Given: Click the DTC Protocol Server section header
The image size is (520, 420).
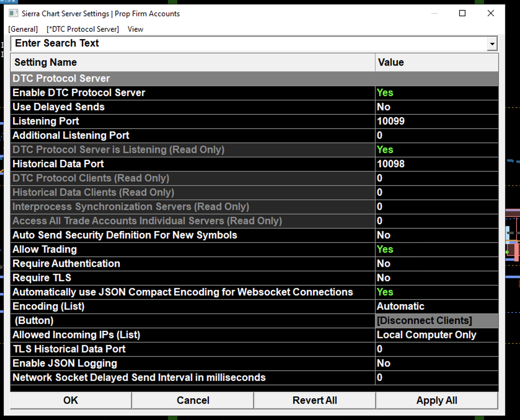Looking at the screenshot, I should 254,78.
